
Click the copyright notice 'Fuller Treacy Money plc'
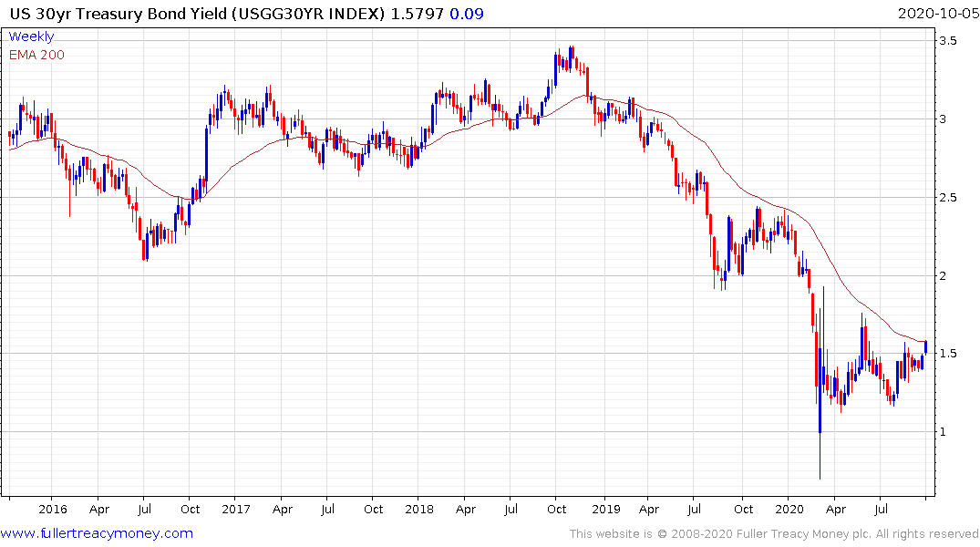pos(802,534)
